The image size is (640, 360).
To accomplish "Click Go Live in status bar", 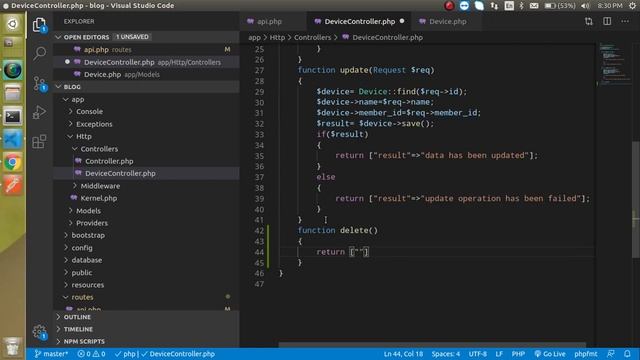I will [x=550, y=354].
